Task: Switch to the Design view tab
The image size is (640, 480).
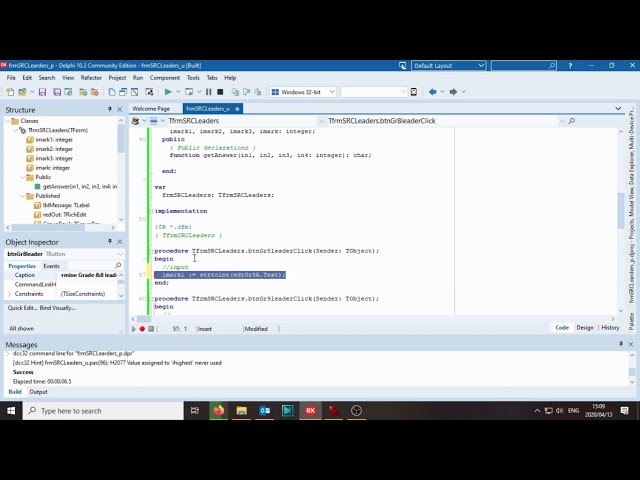Action: tap(585, 328)
